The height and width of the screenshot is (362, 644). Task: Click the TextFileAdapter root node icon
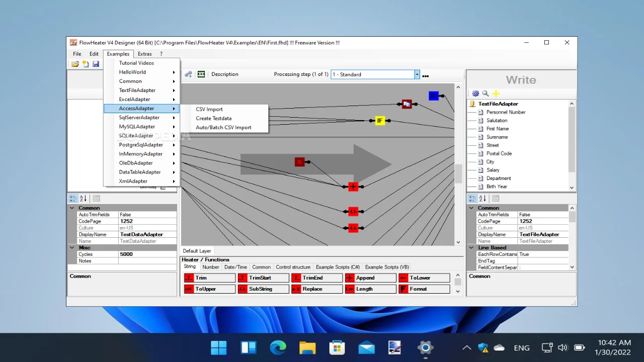click(x=472, y=104)
